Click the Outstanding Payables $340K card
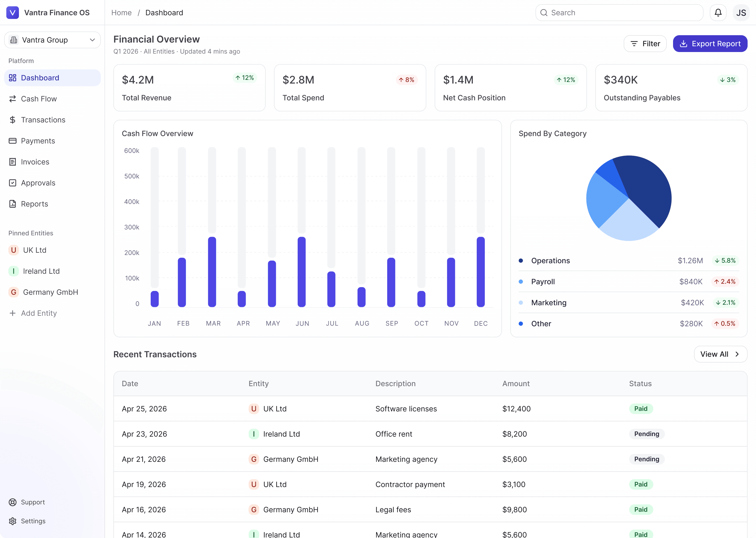 [671, 88]
